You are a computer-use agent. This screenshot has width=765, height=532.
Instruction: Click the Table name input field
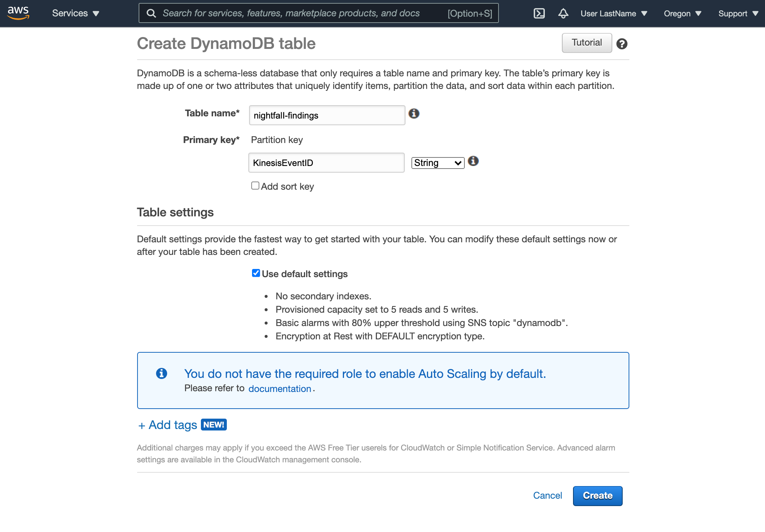(327, 115)
